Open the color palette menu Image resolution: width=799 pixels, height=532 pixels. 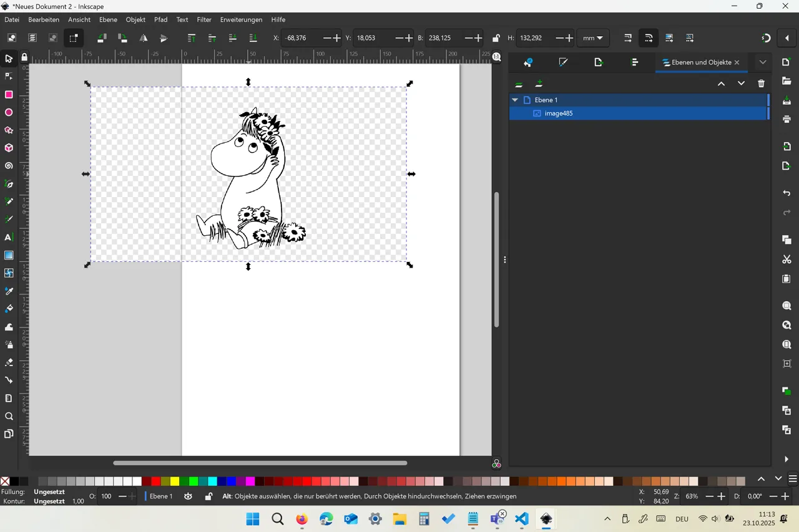point(793,479)
